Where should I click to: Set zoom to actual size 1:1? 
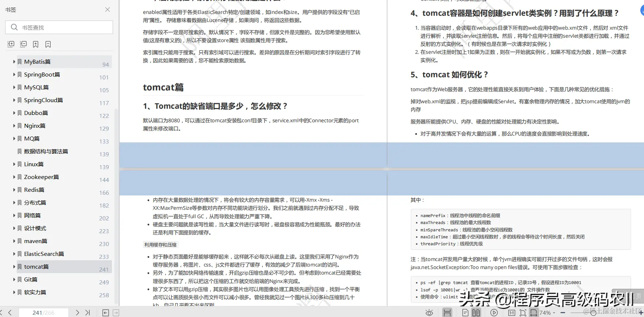(x=512, y=313)
